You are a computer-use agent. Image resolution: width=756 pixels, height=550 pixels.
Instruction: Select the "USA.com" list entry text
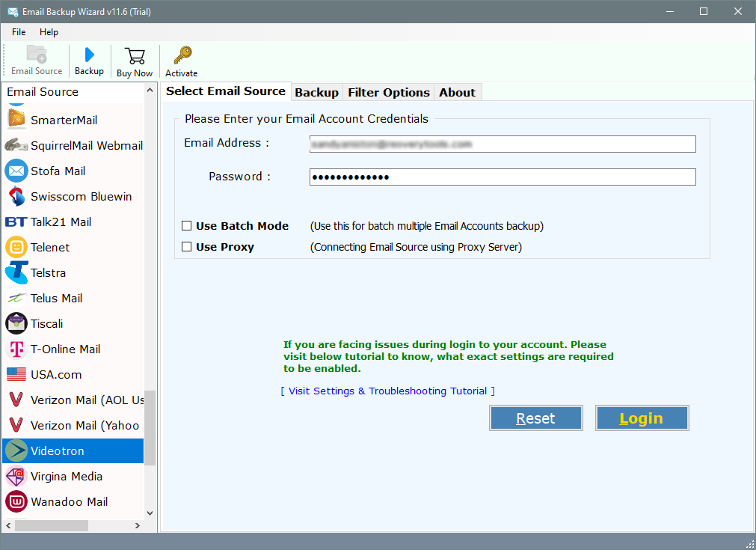point(56,374)
